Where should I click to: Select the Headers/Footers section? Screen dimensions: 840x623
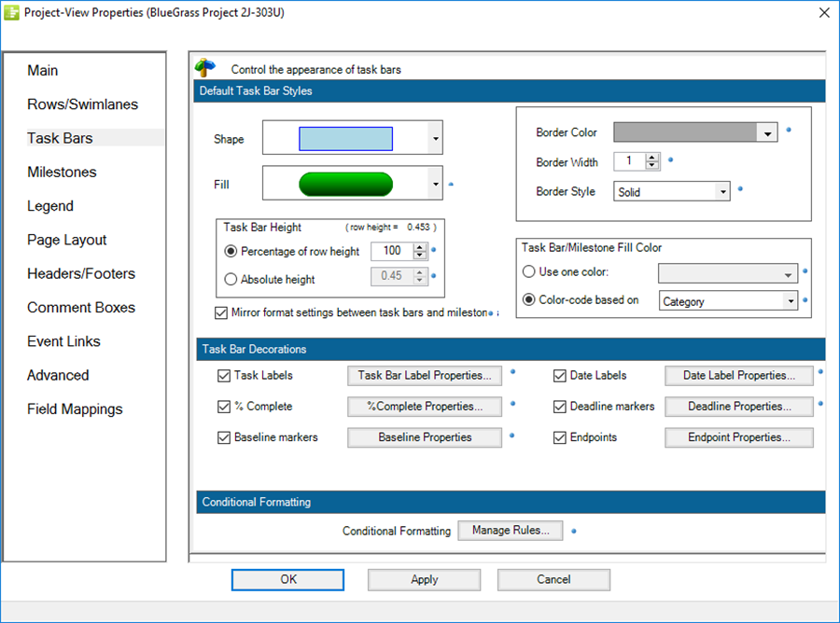pyautogui.click(x=80, y=273)
